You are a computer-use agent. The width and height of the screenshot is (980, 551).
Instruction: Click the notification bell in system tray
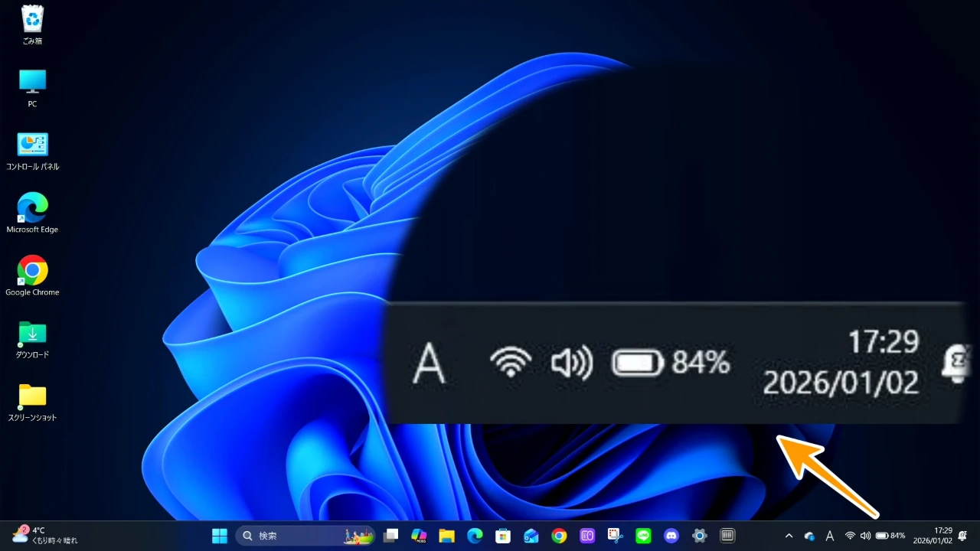pyautogui.click(x=962, y=536)
